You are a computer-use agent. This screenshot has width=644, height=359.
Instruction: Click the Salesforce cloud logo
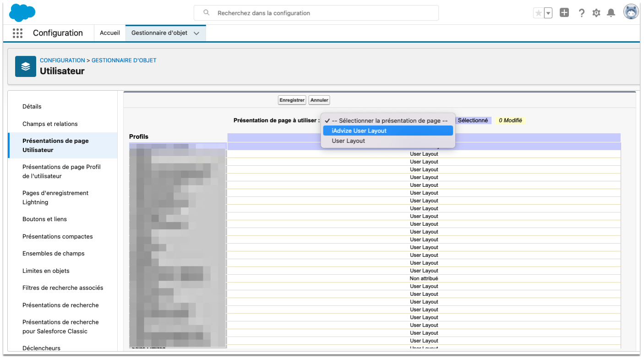[x=22, y=12]
